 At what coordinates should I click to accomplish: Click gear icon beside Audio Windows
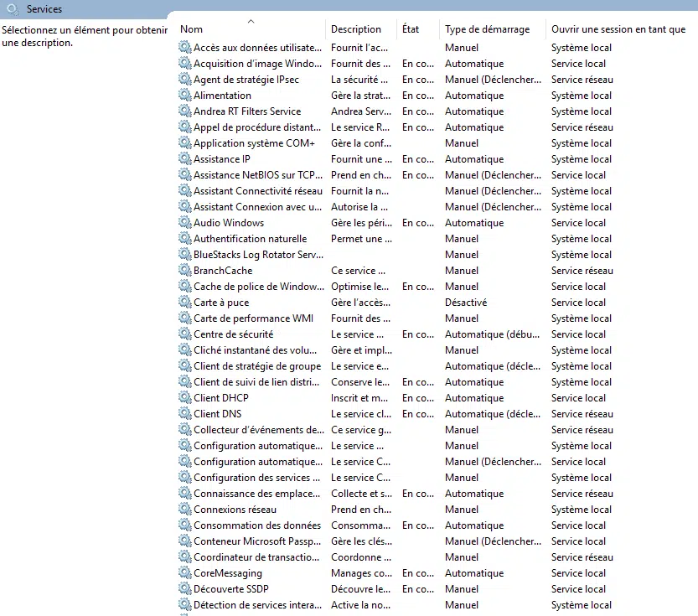(184, 222)
